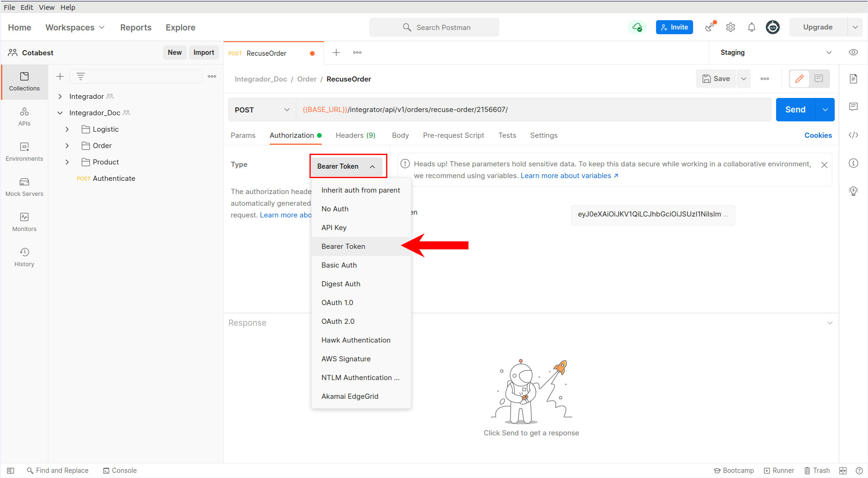Switch to the Params tab

click(x=243, y=135)
